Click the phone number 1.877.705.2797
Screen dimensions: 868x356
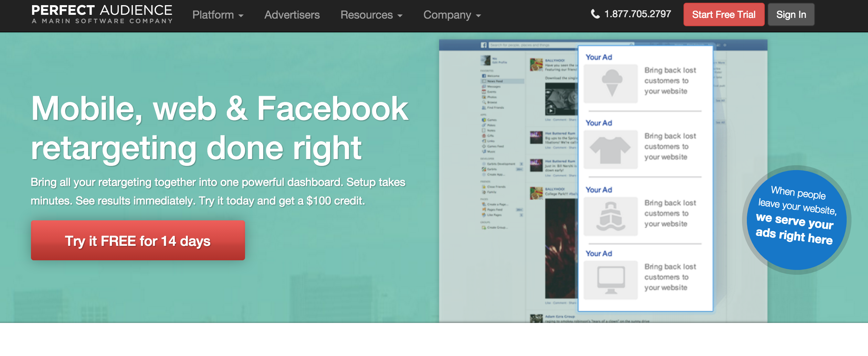click(637, 14)
